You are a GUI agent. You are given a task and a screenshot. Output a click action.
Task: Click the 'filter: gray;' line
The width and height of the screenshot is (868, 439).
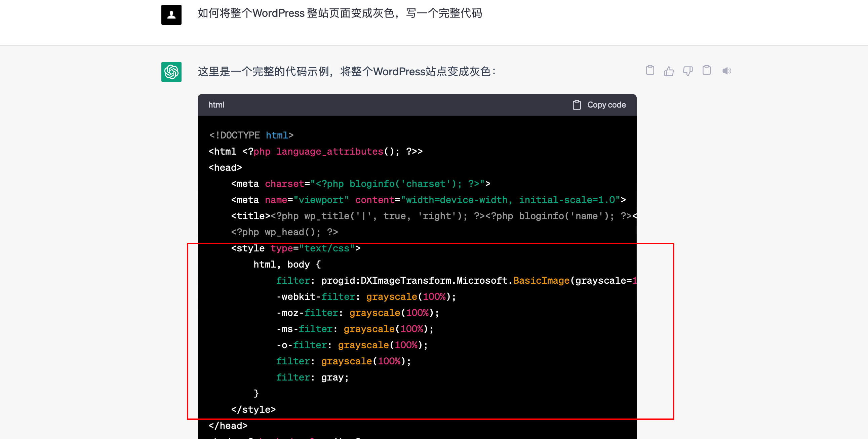(312, 378)
